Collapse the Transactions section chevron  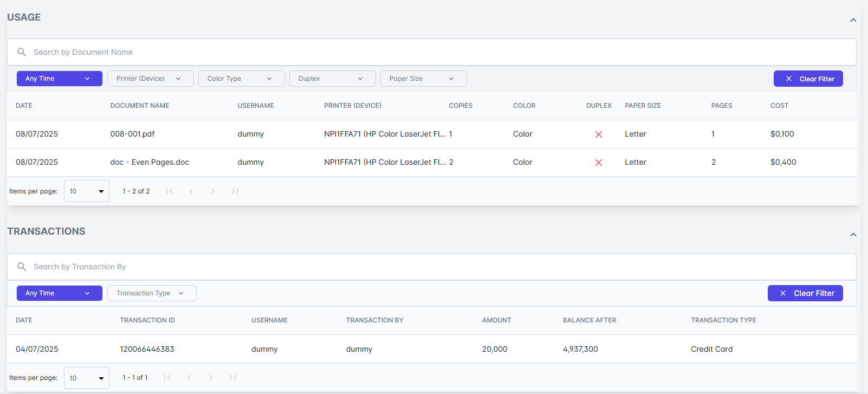[853, 235]
